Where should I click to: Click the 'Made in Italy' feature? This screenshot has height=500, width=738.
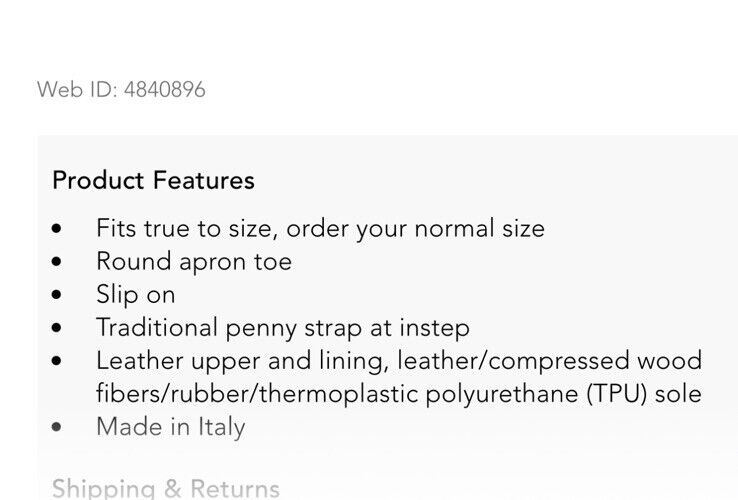pos(170,427)
